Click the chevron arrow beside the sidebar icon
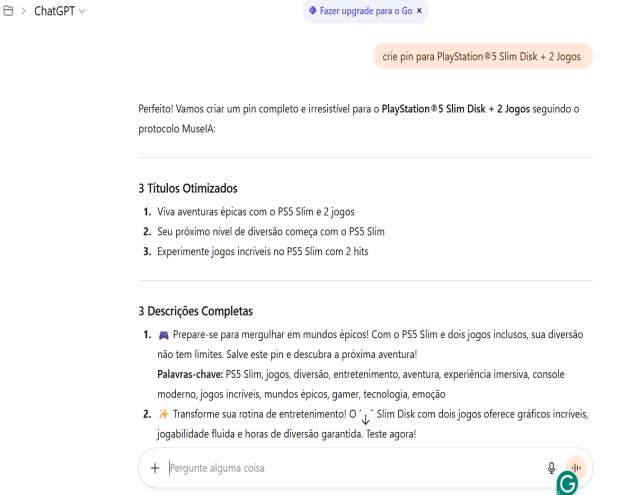This screenshot has width=620, height=495. tap(23, 11)
